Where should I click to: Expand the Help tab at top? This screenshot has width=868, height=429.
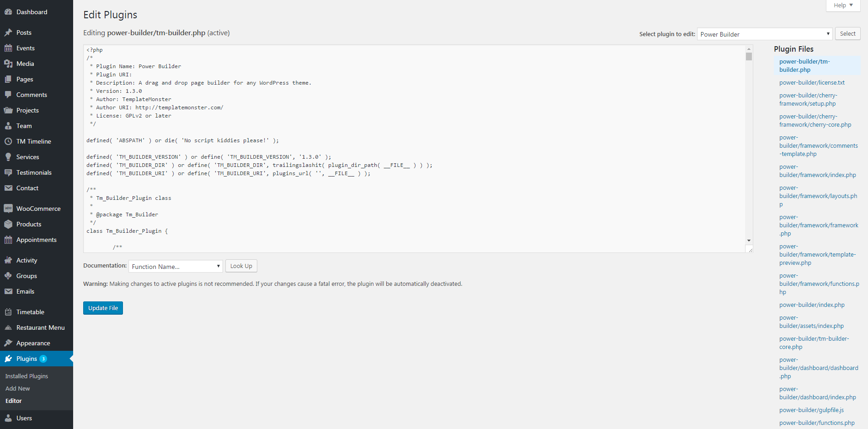[x=843, y=5]
